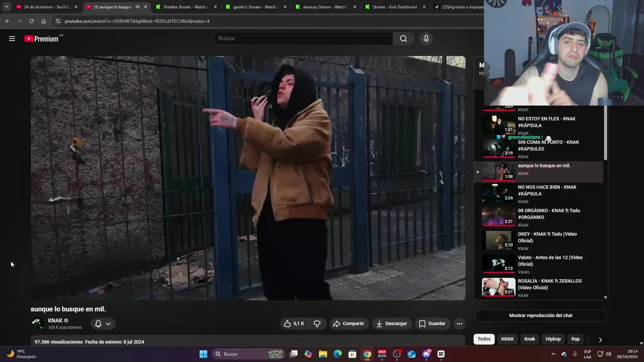Expand notification bell subscription options
This screenshot has height=362, width=644.
[x=103, y=324]
